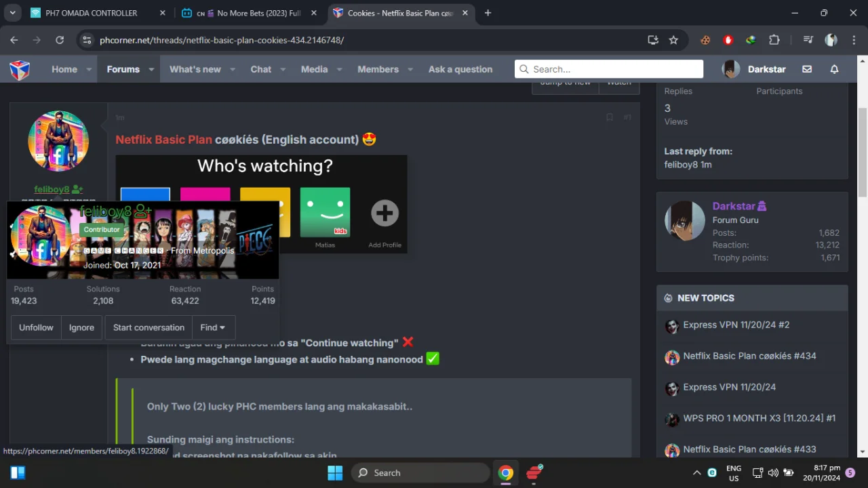
Task: Expand the Chat dropdown arrow
Action: tap(283, 69)
